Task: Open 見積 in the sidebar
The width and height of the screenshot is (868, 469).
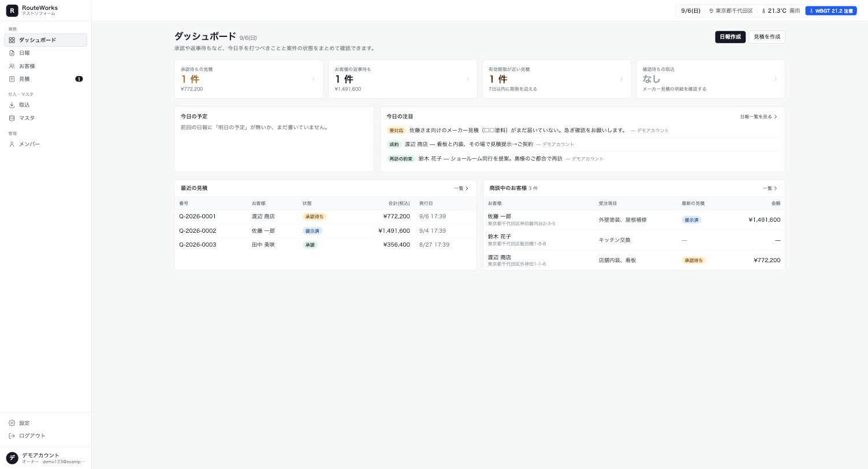Action: pyautogui.click(x=46, y=79)
